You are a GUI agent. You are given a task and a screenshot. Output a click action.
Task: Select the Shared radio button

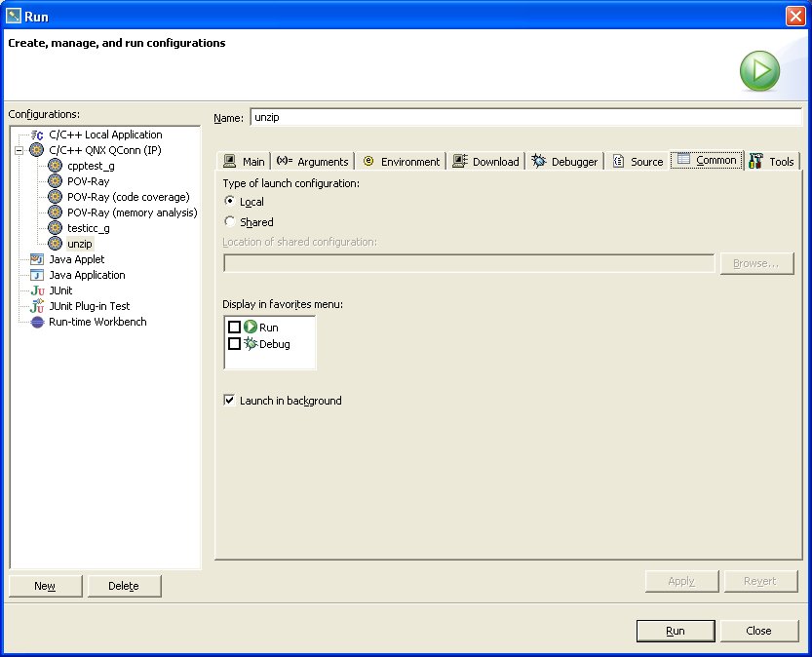pos(230,222)
